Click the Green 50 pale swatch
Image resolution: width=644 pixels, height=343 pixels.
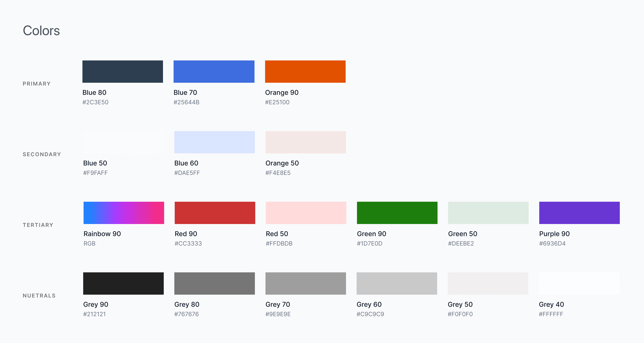click(488, 213)
